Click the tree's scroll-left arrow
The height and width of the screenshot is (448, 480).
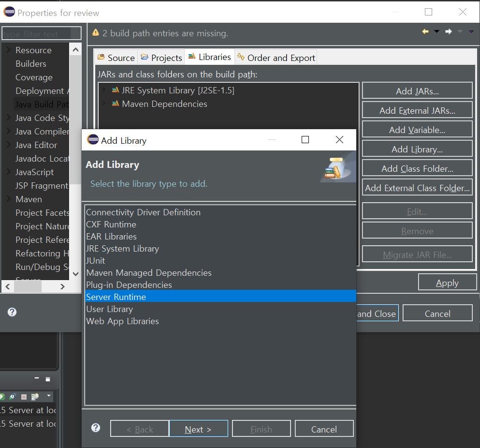(8, 286)
